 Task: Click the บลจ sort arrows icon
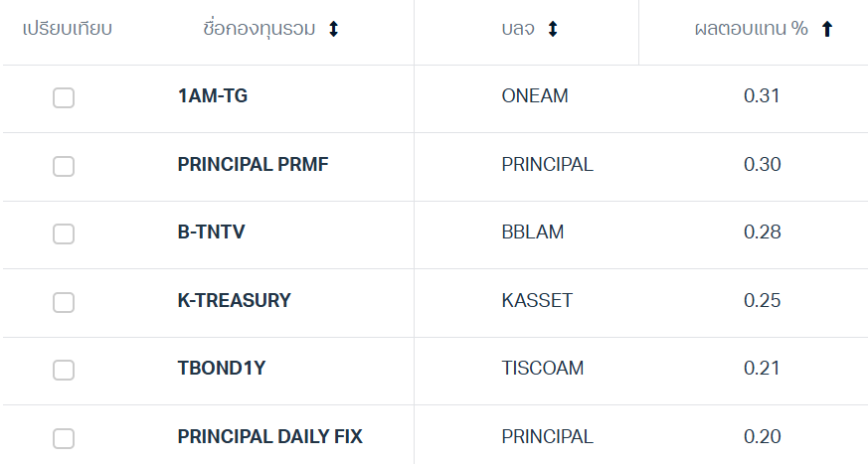pos(553,29)
